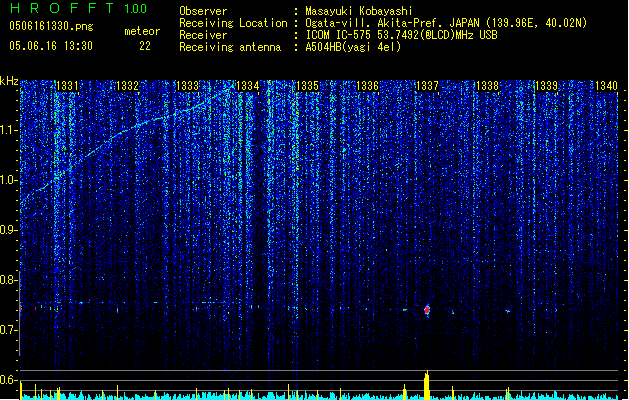Click the observer name Masayuki Kobayashi
The height and width of the screenshot is (400, 629).
pos(359,11)
